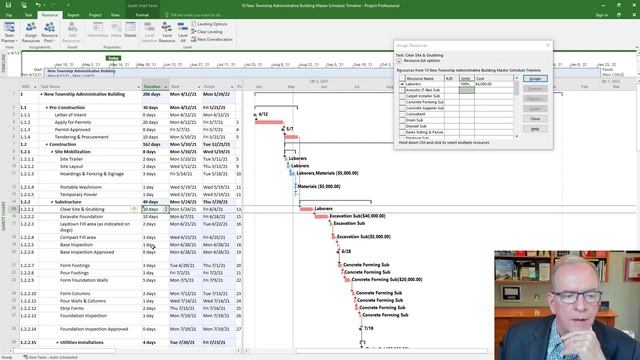The width and height of the screenshot is (640, 360).
Task: Click the scroll-up arrow in the resource list
Action: (x=516, y=78)
